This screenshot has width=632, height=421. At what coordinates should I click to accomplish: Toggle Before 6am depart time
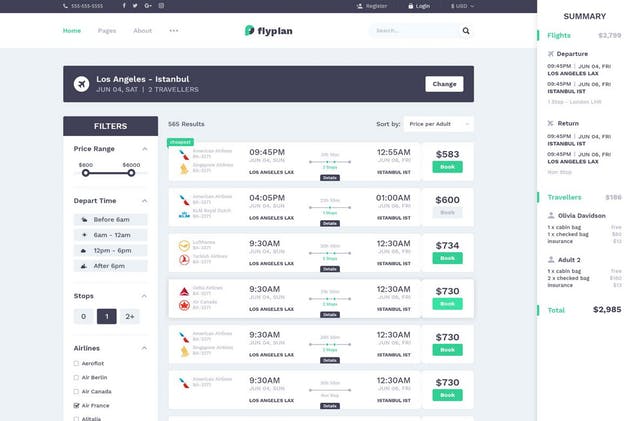(x=110, y=220)
